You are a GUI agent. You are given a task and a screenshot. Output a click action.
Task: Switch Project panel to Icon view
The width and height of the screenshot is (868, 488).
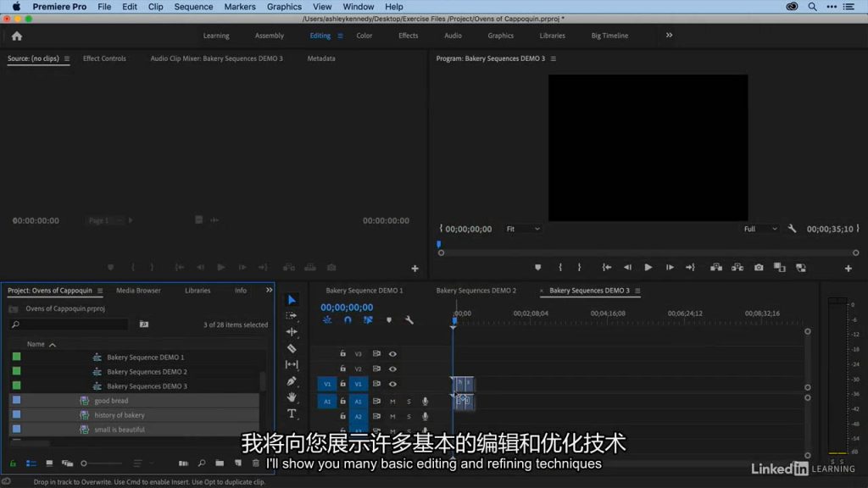pyautogui.click(x=49, y=463)
